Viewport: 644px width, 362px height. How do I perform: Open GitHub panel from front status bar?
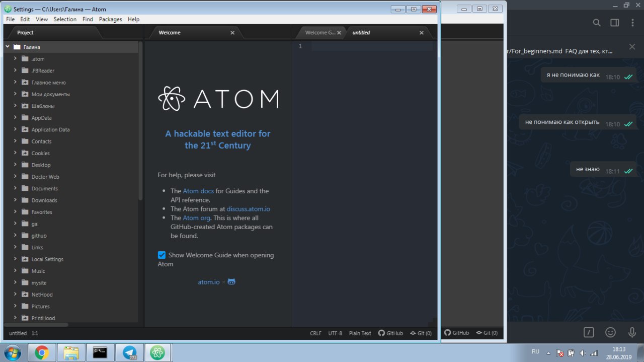point(390,333)
